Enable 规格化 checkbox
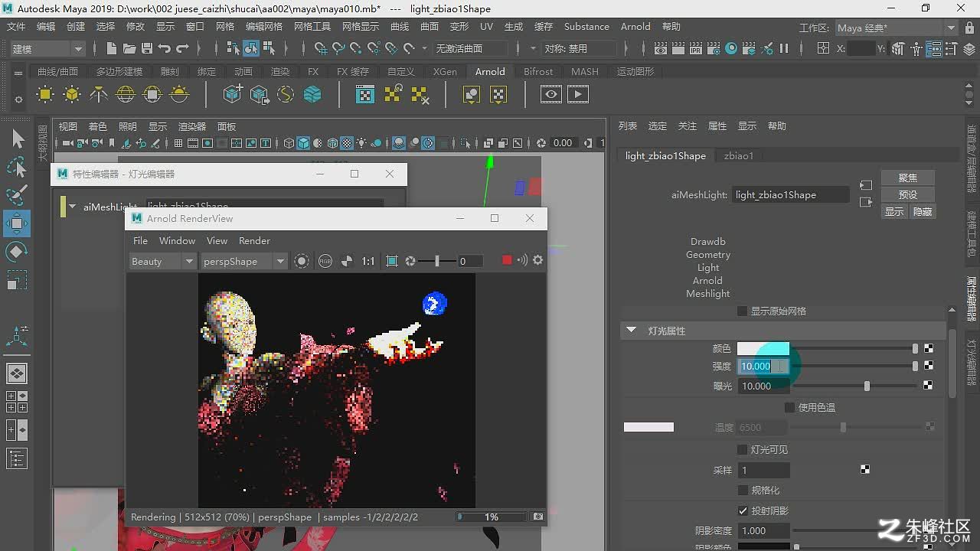The width and height of the screenshot is (980, 551). [x=742, y=490]
